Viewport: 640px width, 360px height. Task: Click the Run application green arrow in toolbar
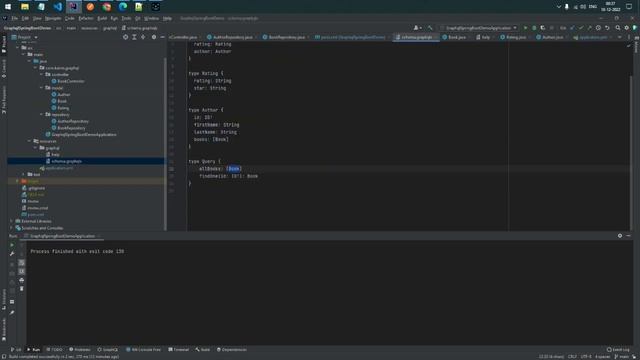click(525, 28)
